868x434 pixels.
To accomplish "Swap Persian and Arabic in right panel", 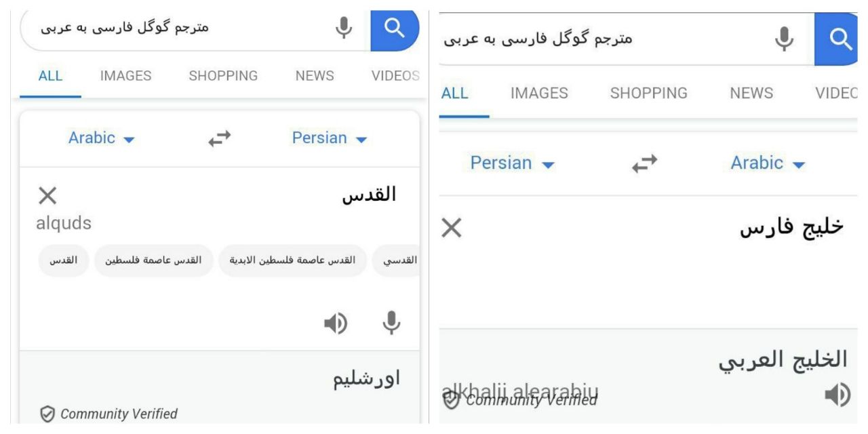I will [644, 163].
